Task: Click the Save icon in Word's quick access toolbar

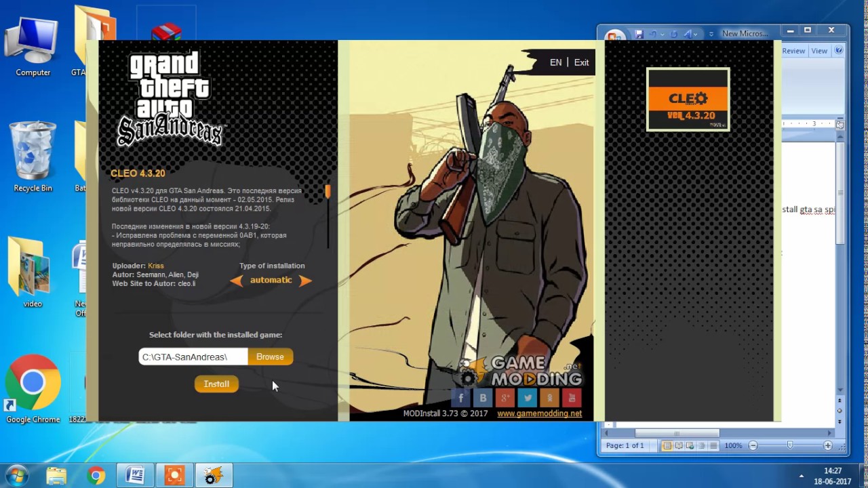Action: coord(639,34)
